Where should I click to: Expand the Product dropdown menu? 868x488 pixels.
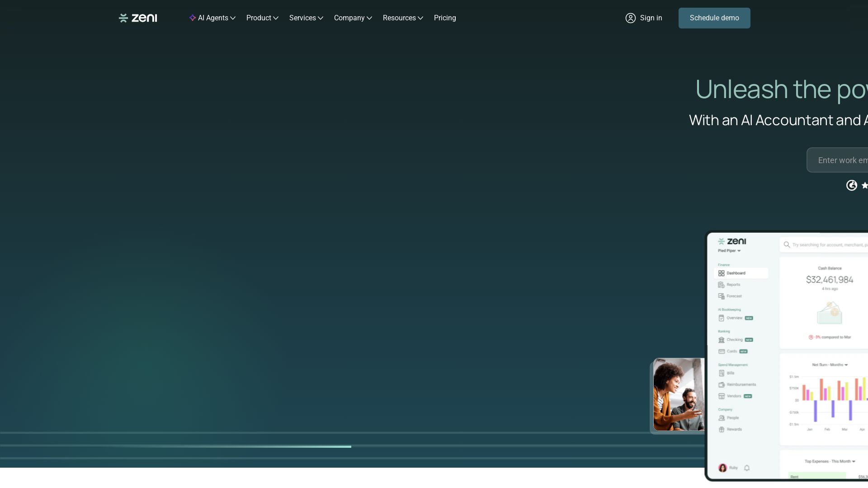click(x=262, y=18)
